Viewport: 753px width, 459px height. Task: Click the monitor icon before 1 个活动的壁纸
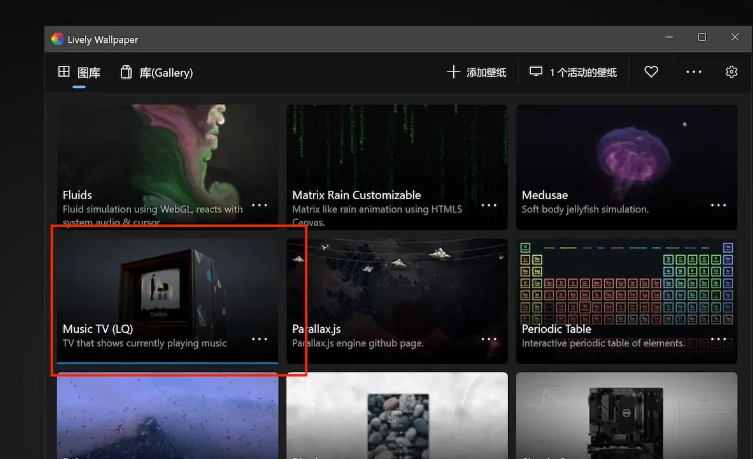pos(536,72)
